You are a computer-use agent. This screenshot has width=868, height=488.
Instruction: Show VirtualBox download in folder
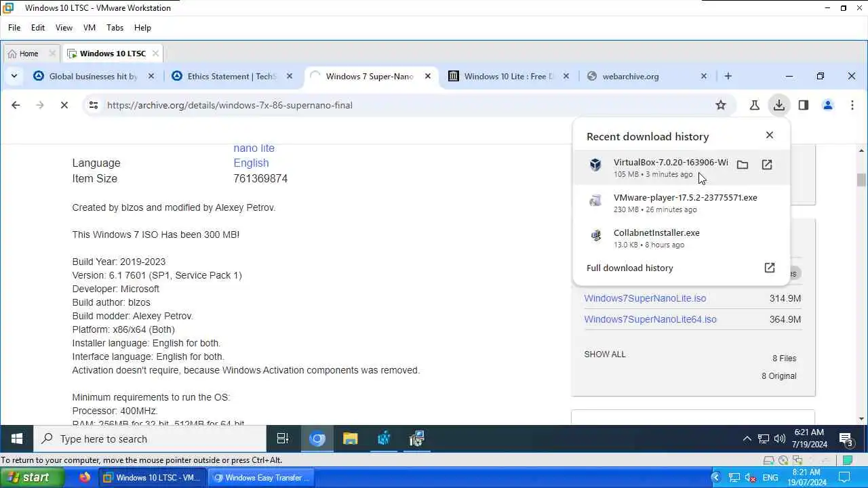click(x=743, y=165)
